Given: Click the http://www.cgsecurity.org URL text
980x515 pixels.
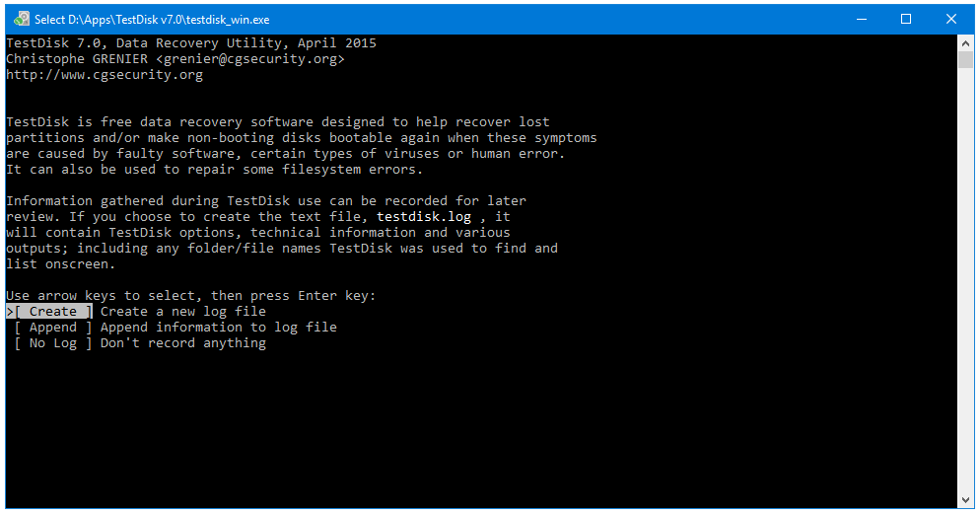Looking at the screenshot, I should 105,74.
